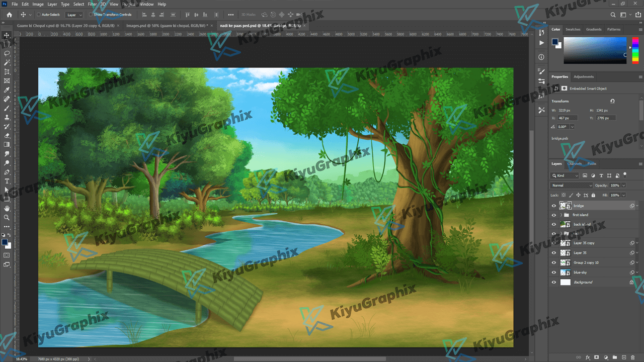Open the Normal blending mode dropdown
The width and height of the screenshot is (644, 362).
click(572, 186)
